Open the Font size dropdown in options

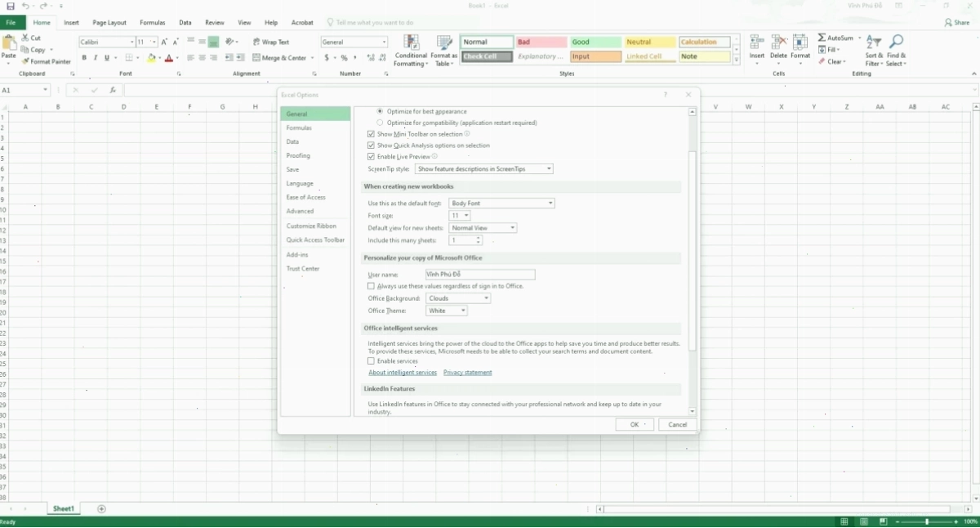pyautogui.click(x=460, y=216)
